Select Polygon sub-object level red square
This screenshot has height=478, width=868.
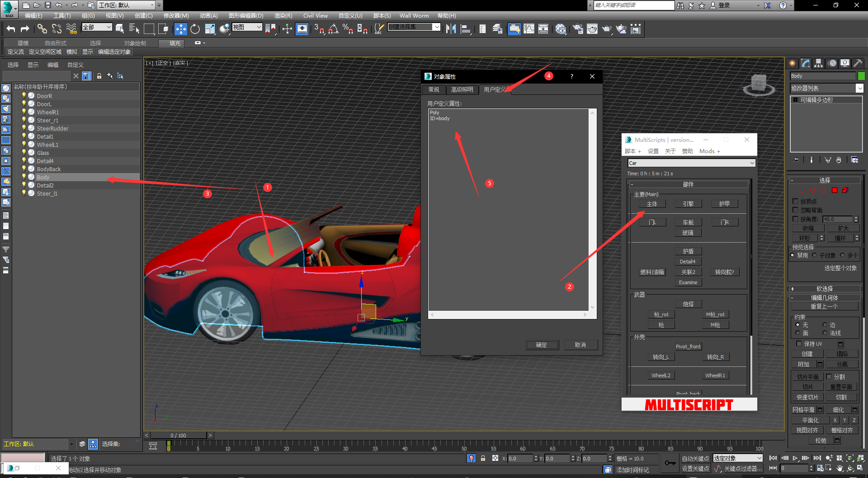[835, 190]
